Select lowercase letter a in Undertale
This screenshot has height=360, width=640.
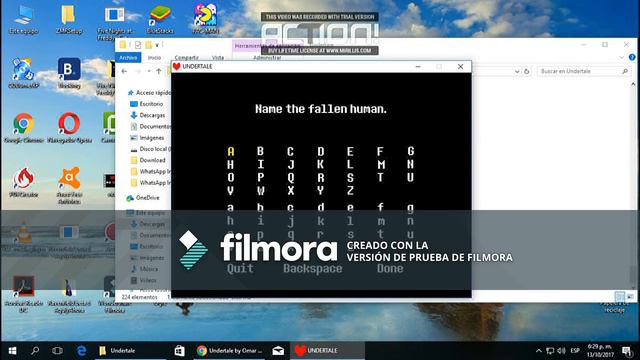tap(231, 208)
